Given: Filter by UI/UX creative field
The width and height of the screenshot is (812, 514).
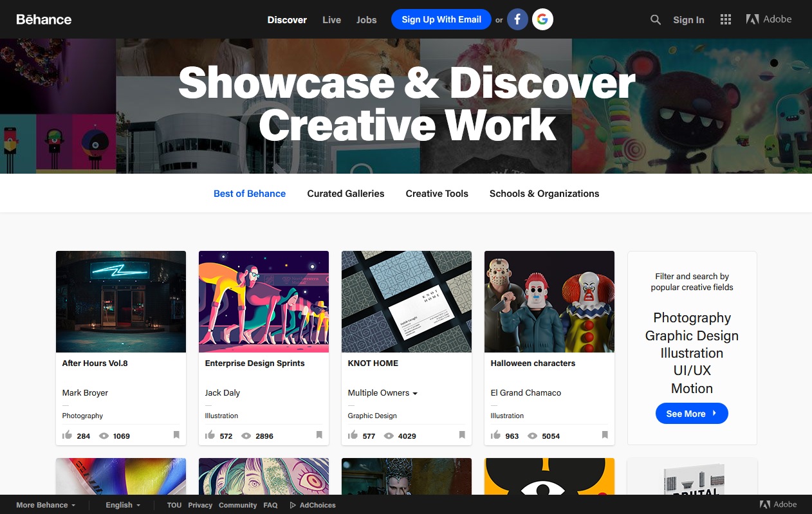Looking at the screenshot, I should point(692,371).
